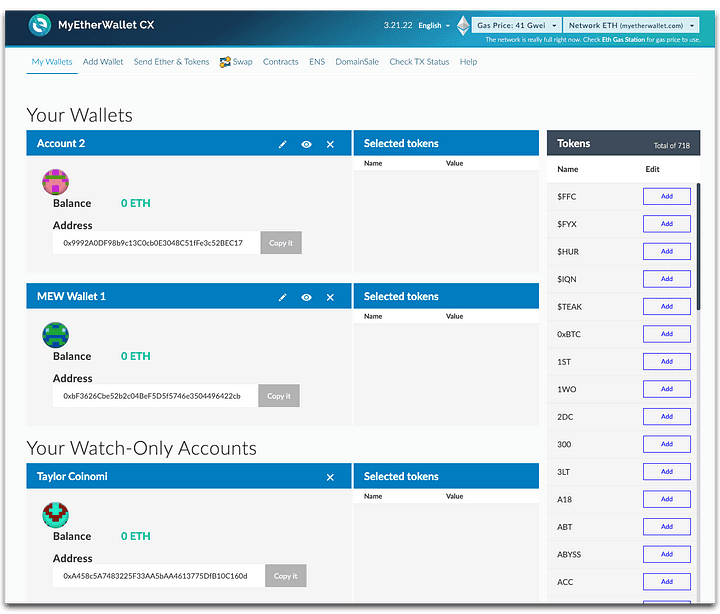Follow the Eth Gas Station link
This screenshot has height=614, width=720.
pos(623,39)
